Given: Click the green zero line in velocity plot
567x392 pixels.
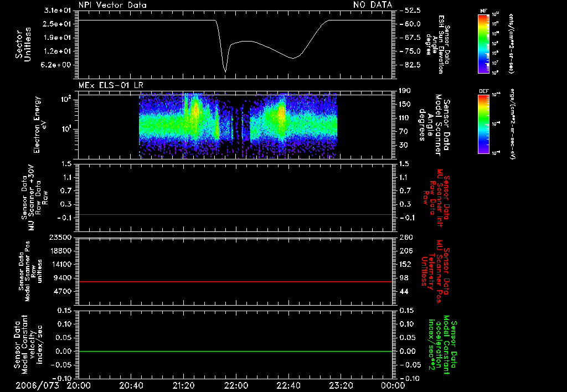Looking at the screenshot, I should click(x=235, y=352).
